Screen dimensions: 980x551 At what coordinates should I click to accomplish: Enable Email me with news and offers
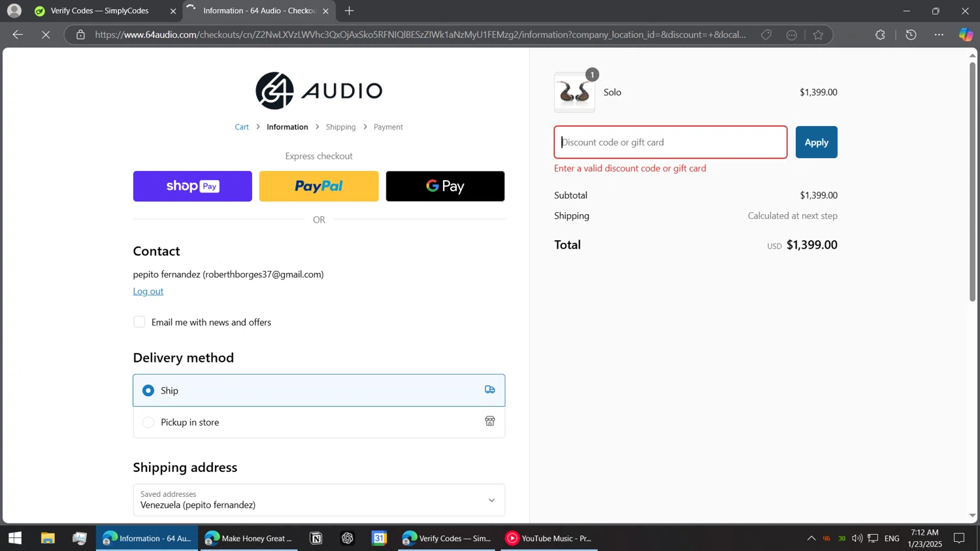point(139,322)
